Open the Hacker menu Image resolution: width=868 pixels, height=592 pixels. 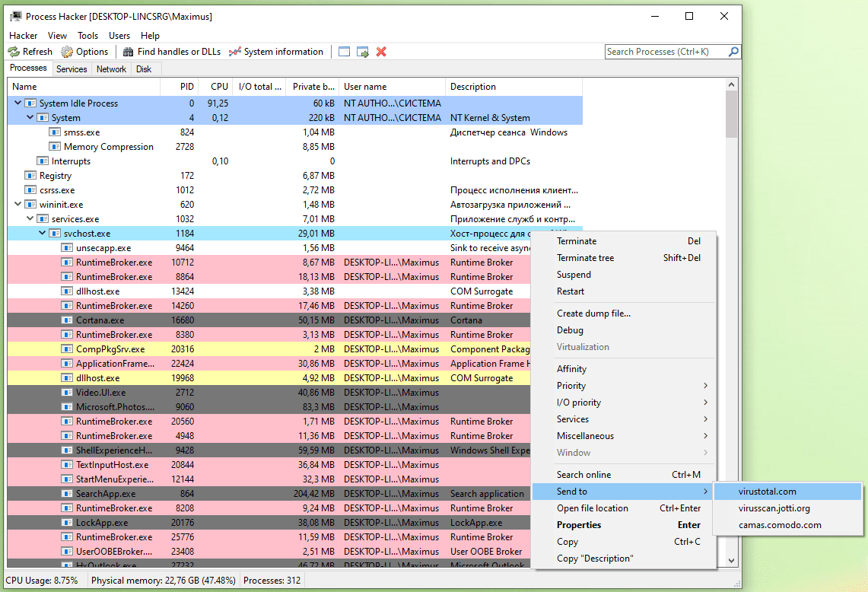click(x=24, y=36)
